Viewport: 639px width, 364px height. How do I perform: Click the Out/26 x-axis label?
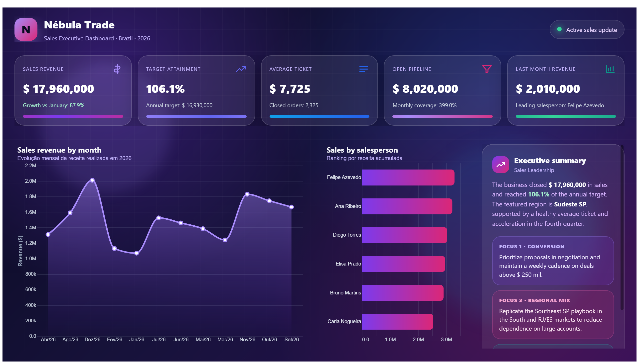(269, 340)
